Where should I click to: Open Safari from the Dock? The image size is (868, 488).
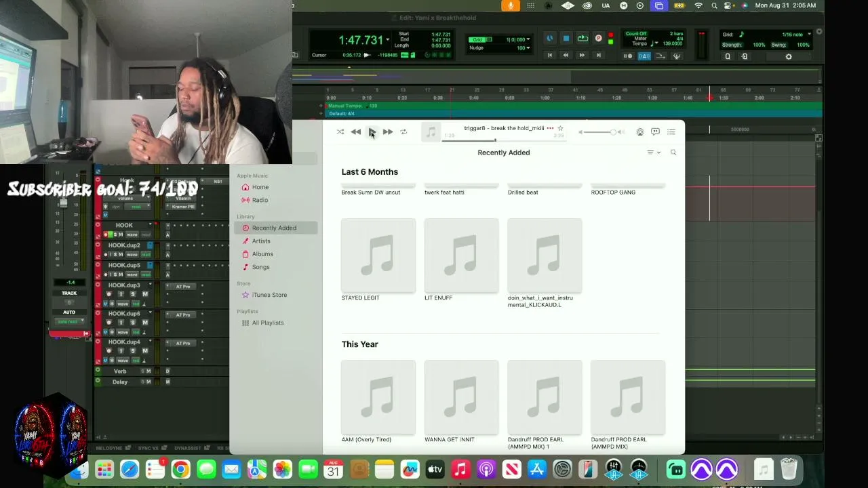point(130,469)
